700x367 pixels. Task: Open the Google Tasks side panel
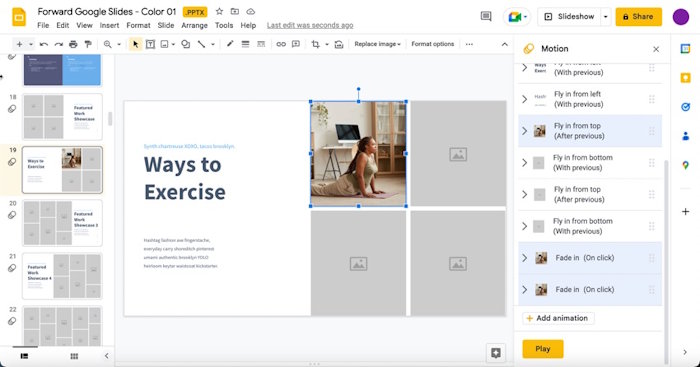pyautogui.click(x=685, y=107)
